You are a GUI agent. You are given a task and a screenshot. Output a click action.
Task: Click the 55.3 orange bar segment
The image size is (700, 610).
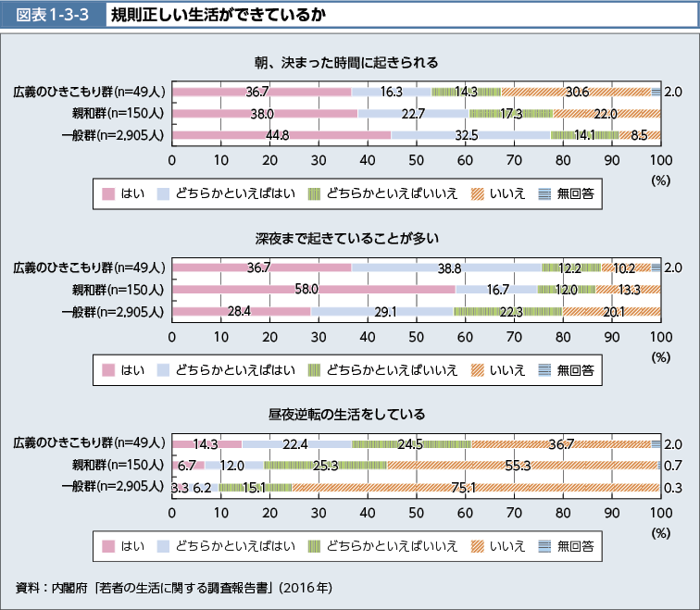click(522, 465)
